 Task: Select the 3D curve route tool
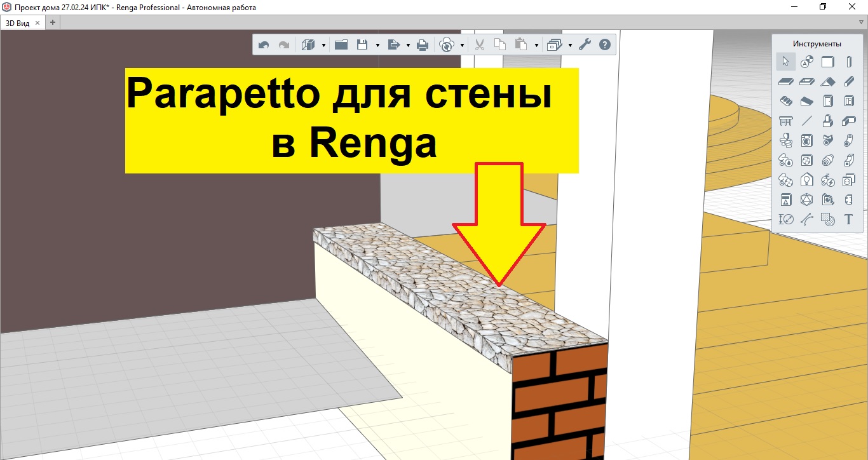[x=806, y=219]
